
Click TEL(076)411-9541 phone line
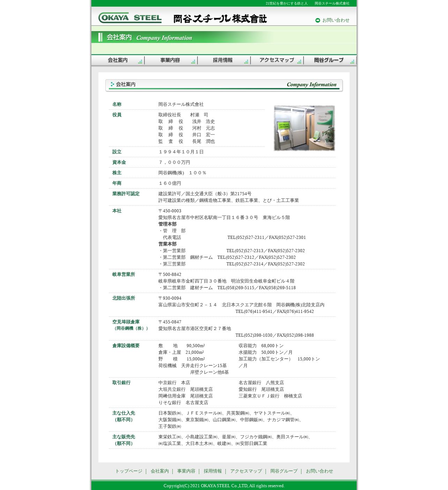click(x=275, y=312)
